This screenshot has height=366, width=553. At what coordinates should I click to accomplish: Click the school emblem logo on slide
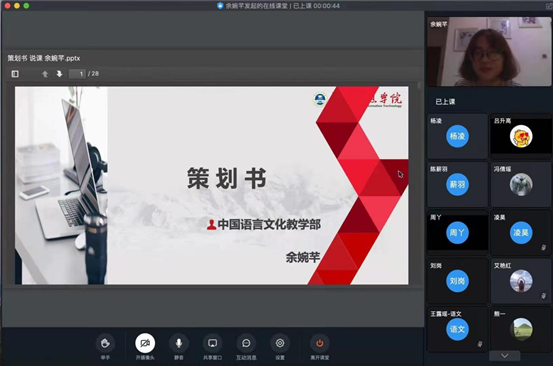point(320,99)
